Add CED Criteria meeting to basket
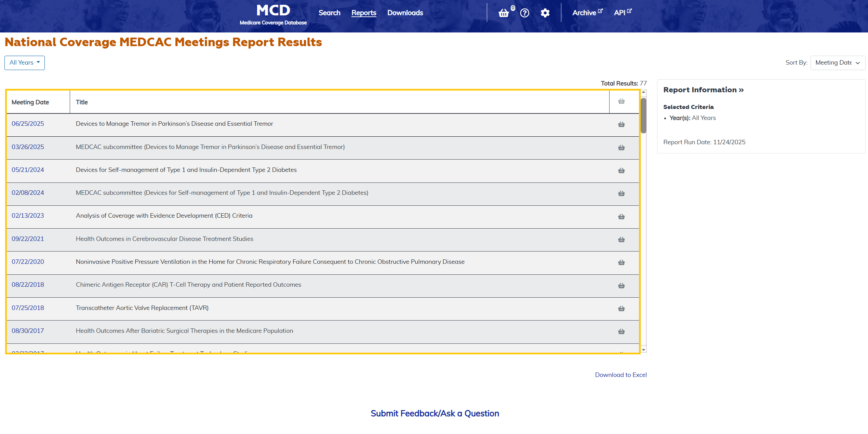 [x=621, y=217]
